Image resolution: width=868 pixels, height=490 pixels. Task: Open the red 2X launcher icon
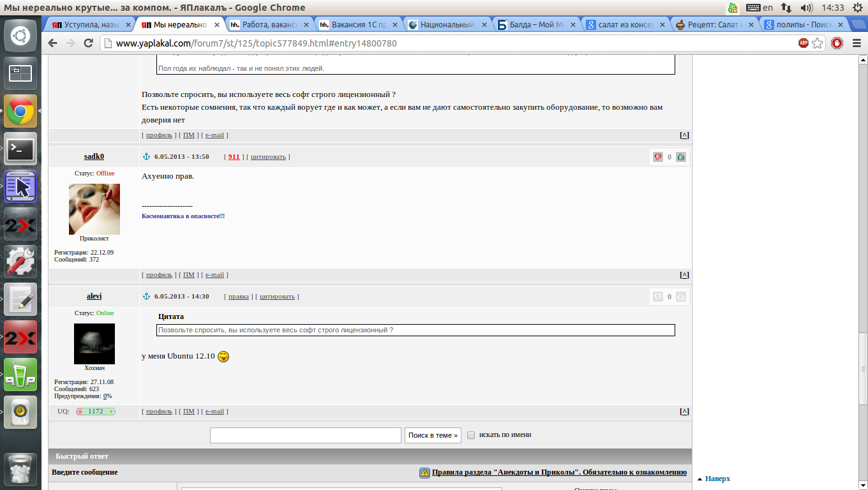click(20, 337)
